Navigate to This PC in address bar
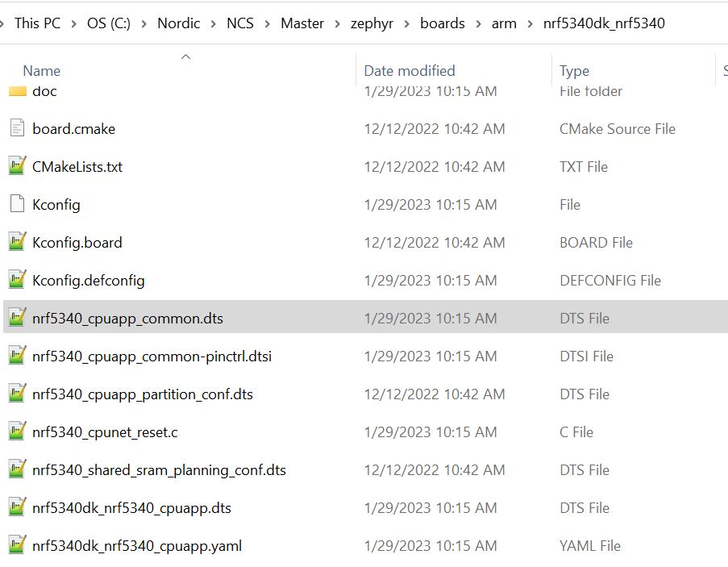The width and height of the screenshot is (728, 567). point(37,23)
